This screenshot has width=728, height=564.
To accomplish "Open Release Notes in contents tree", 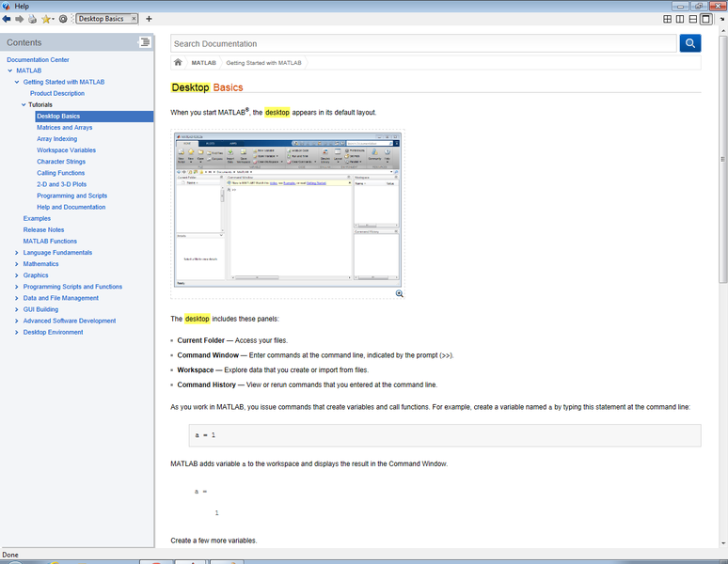I will coord(43,229).
